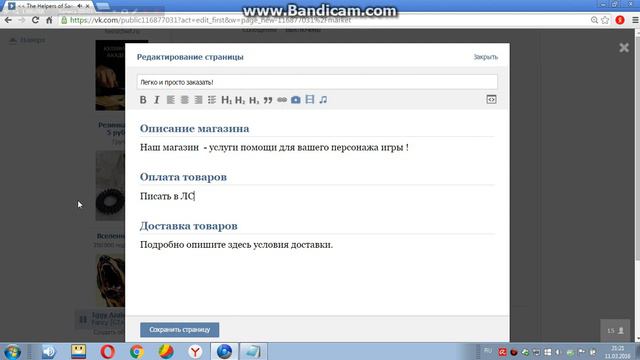This screenshot has height=360, width=640.
Task: Switch to wiki markup mode icon
Action: click(x=491, y=100)
